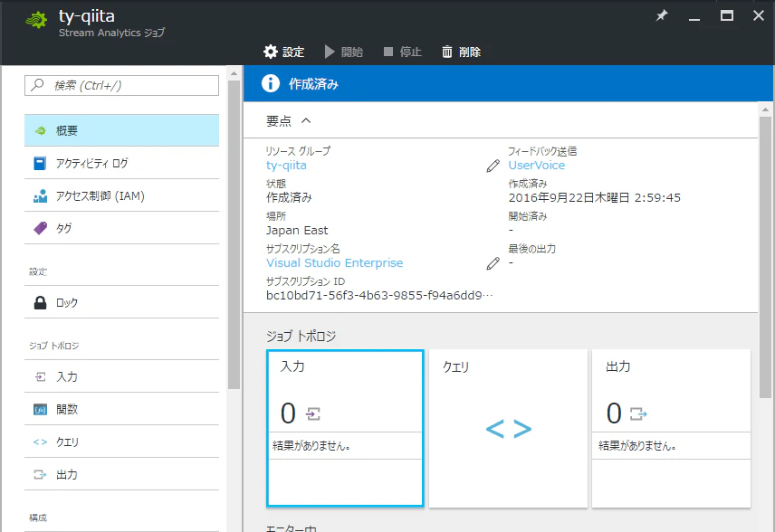The width and height of the screenshot is (775, 532).
Task: Collapse the 要点 section chevron
Action: tap(306, 120)
